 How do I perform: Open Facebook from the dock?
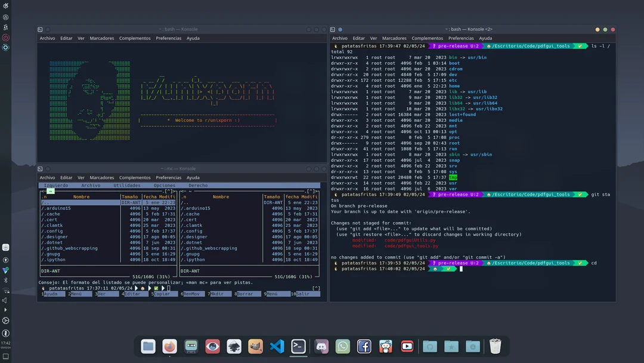[364, 346]
